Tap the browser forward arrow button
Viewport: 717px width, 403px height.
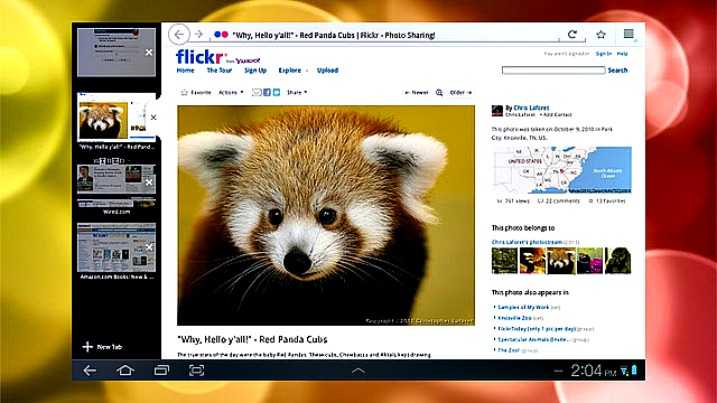[199, 34]
